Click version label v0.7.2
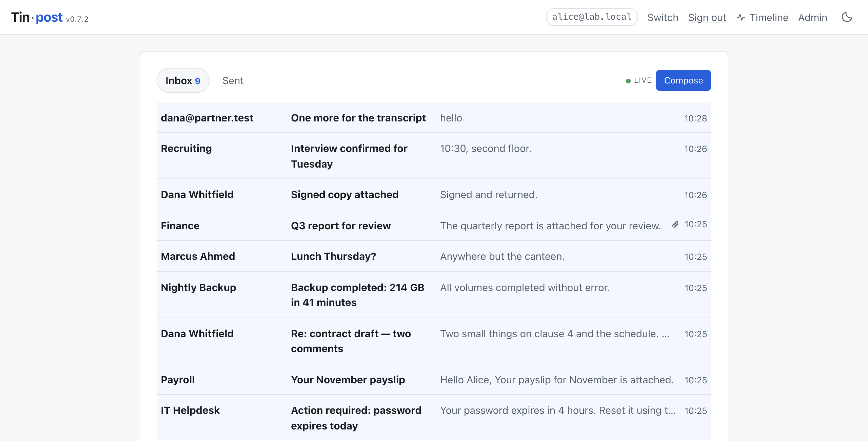Image resolution: width=868 pixels, height=441 pixels. click(x=77, y=19)
